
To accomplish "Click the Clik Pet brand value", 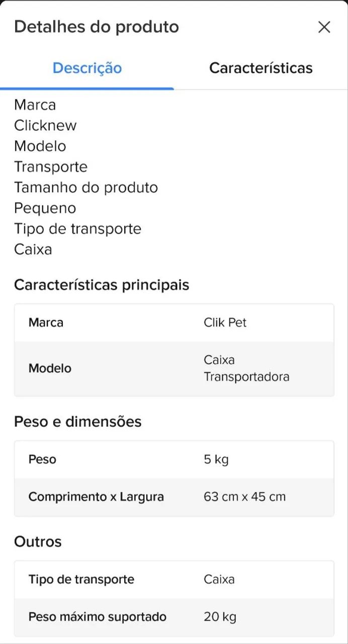I will (225, 323).
